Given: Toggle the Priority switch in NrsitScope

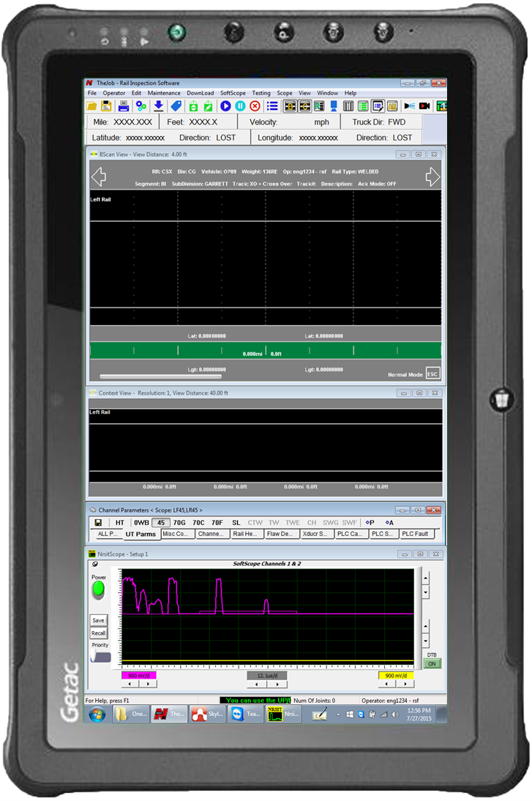Looking at the screenshot, I should click(100, 656).
